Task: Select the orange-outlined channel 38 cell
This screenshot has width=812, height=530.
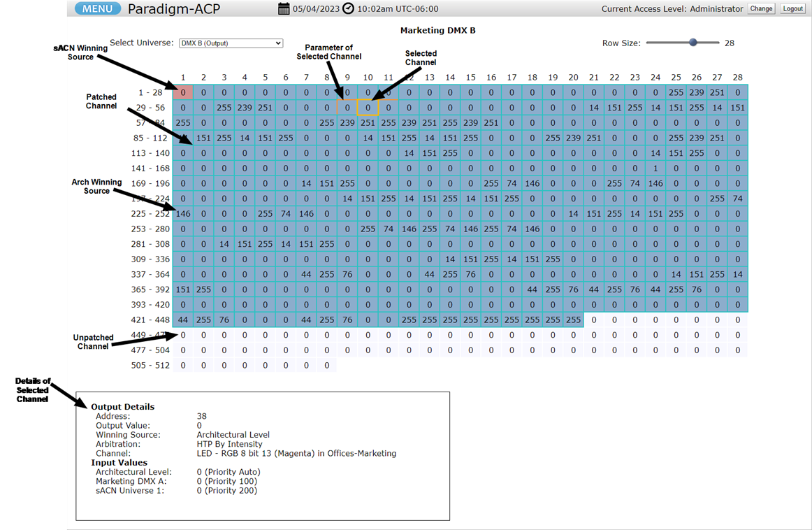Action: click(x=368, y=108)
